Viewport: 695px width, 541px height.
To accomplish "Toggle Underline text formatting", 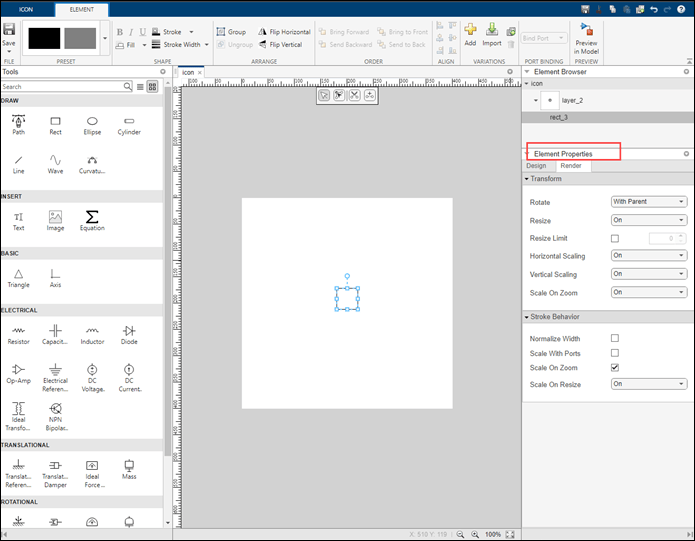I will click(143, 32).
